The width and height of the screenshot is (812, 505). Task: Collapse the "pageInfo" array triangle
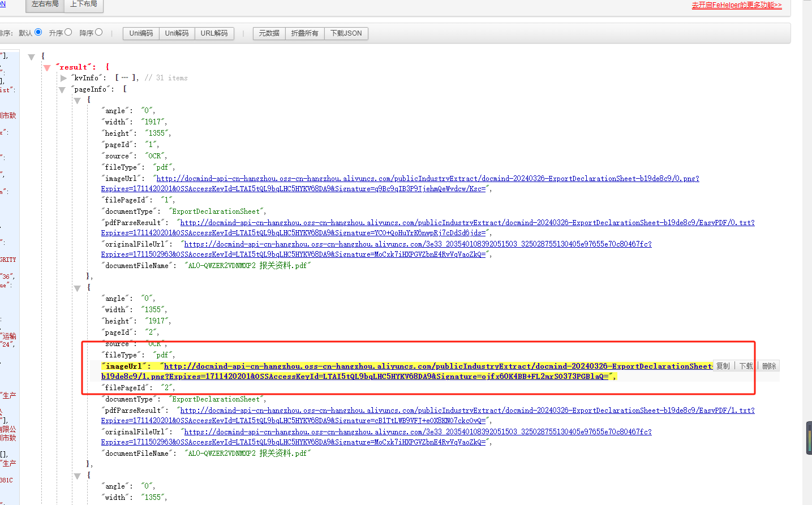62,90
